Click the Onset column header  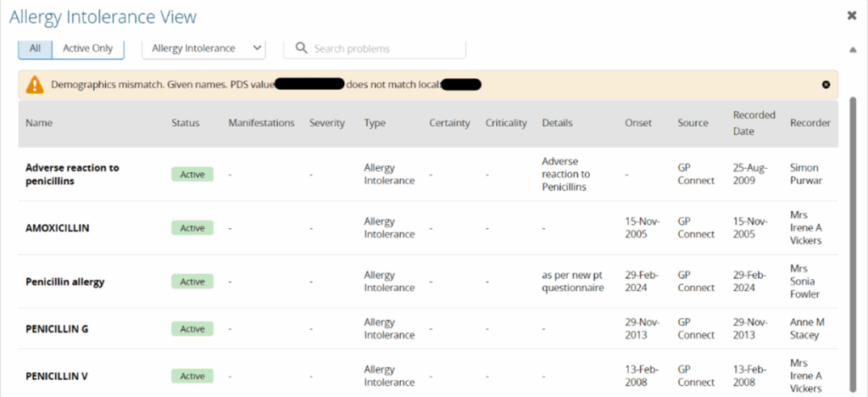point(638,123)
